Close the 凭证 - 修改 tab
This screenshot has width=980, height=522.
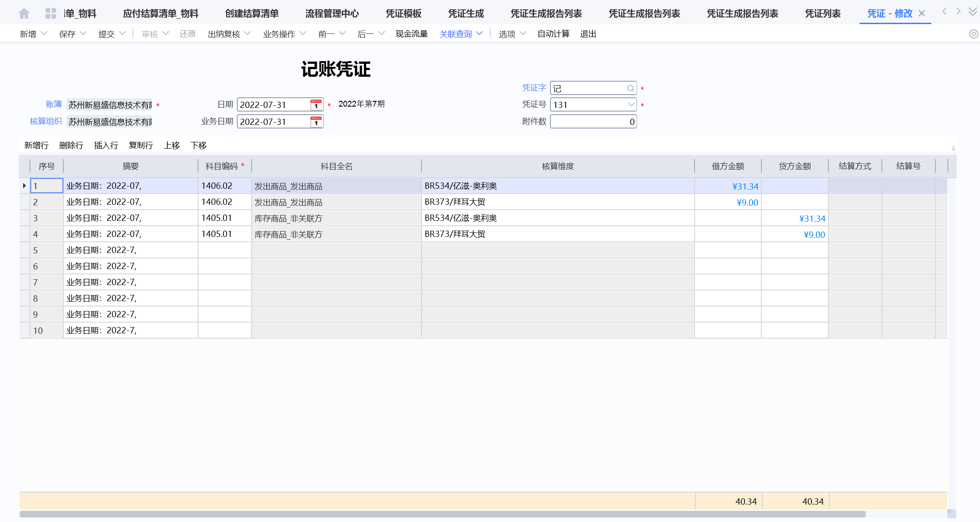(922, 13)
